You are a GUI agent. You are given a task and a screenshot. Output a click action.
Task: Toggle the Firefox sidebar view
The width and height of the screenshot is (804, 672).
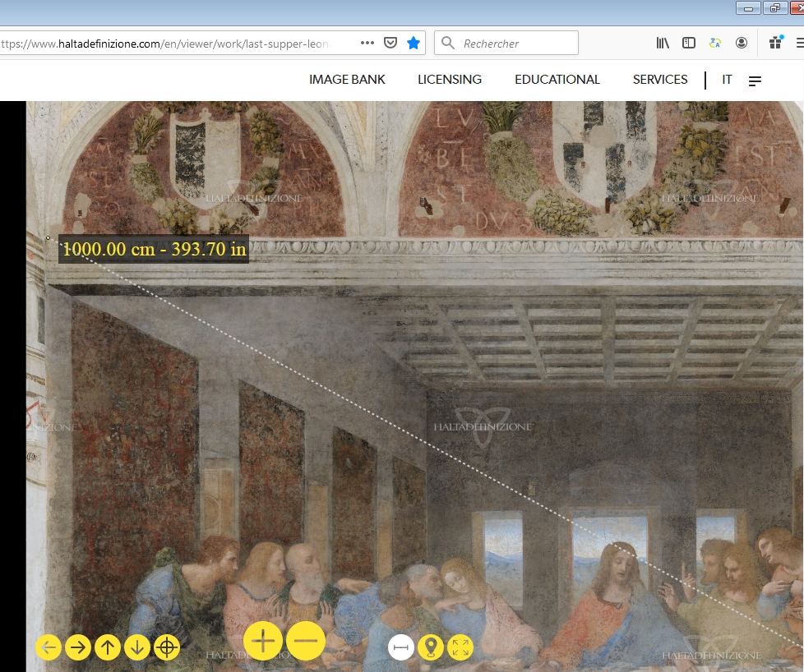(x=689, y=43)
